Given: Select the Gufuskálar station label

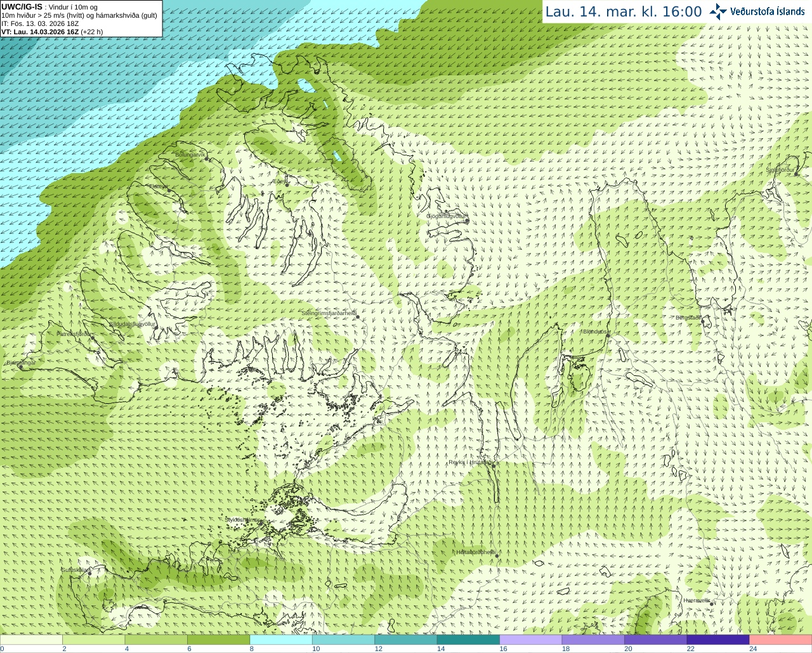Looking at the screenshot, I should coord(75,569).
